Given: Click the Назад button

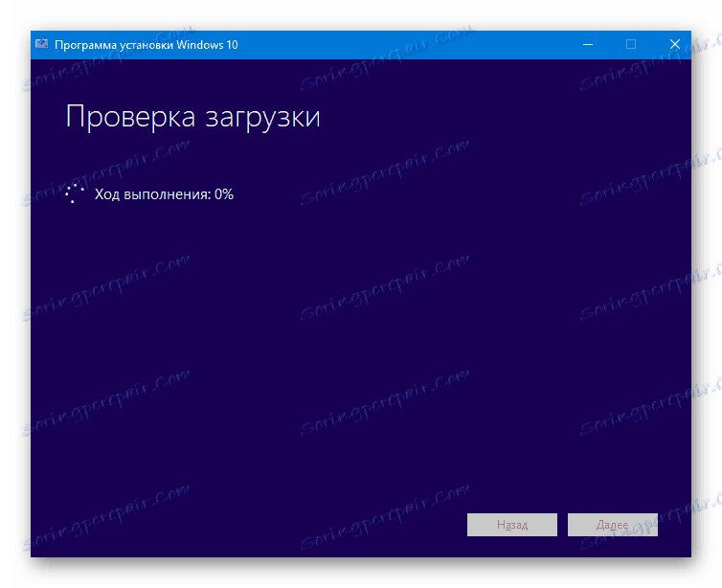Looking at the screenshot, I should click(512, 525).
